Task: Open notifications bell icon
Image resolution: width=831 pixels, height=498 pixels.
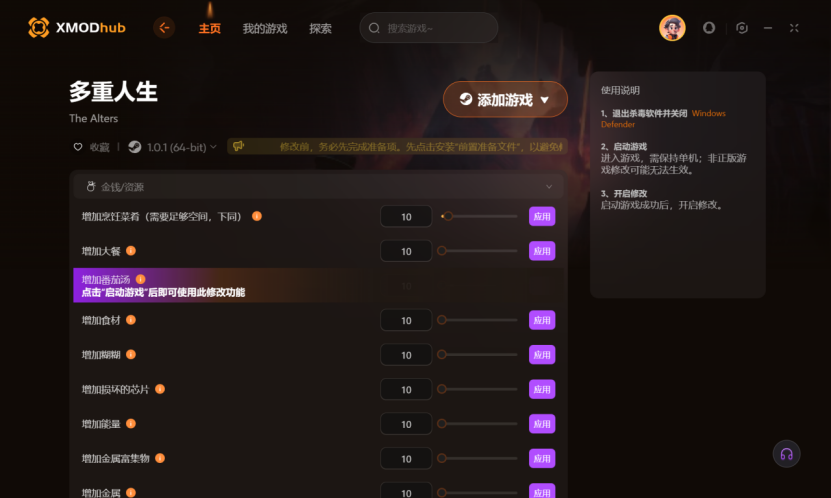Action: tap(709, 28)
